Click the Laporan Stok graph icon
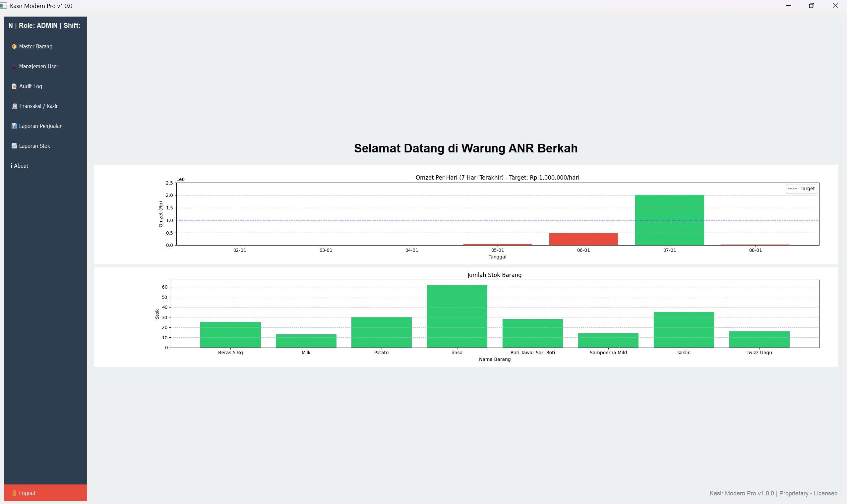 click(14, 146)
